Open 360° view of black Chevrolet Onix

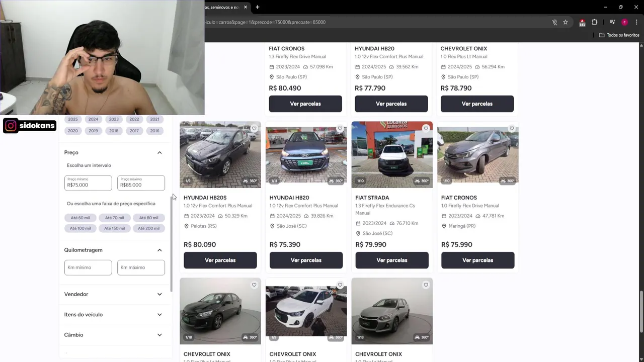click(250, 337)
